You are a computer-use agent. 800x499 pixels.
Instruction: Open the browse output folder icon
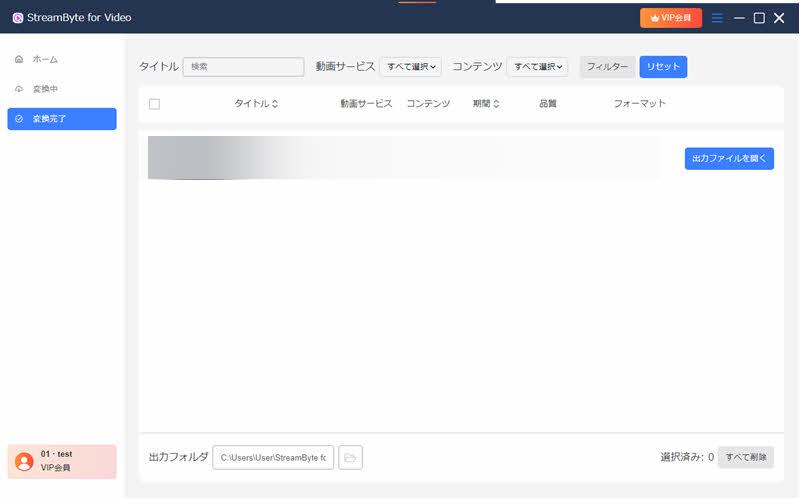351,458
